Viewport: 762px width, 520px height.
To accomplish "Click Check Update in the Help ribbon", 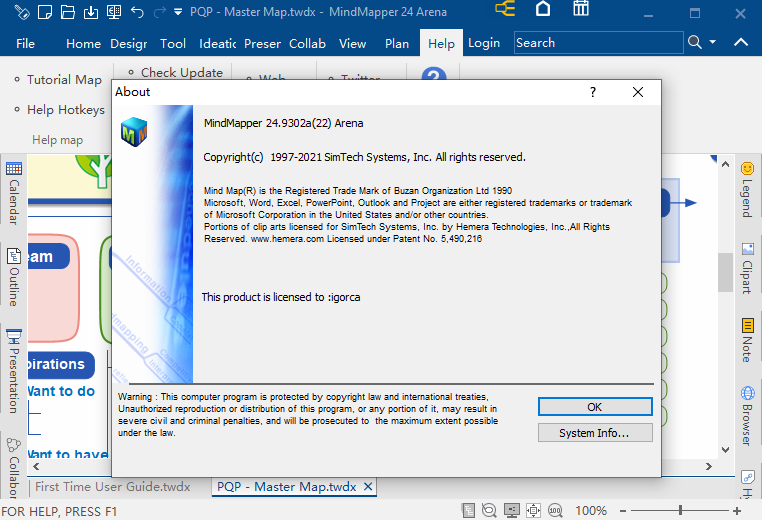I will click(182, 72).
